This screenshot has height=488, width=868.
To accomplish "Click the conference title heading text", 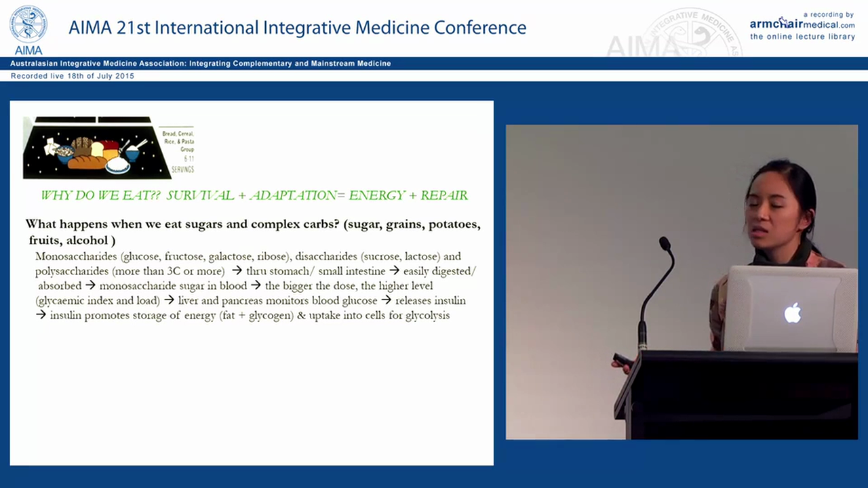I will (x=297, y=27).
